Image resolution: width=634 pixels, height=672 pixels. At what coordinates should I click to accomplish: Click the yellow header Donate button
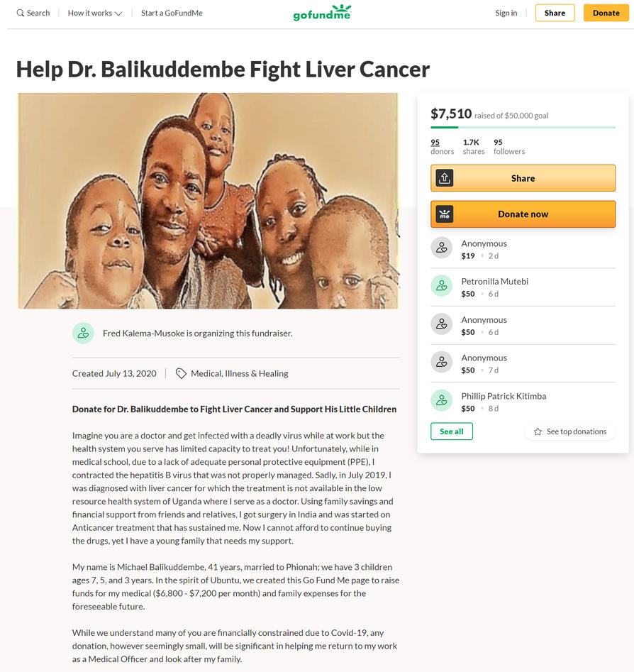606,13
